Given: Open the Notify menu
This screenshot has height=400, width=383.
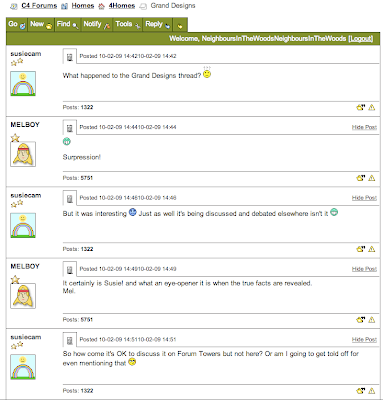Looking at the screenshot, I should (97, 24).
